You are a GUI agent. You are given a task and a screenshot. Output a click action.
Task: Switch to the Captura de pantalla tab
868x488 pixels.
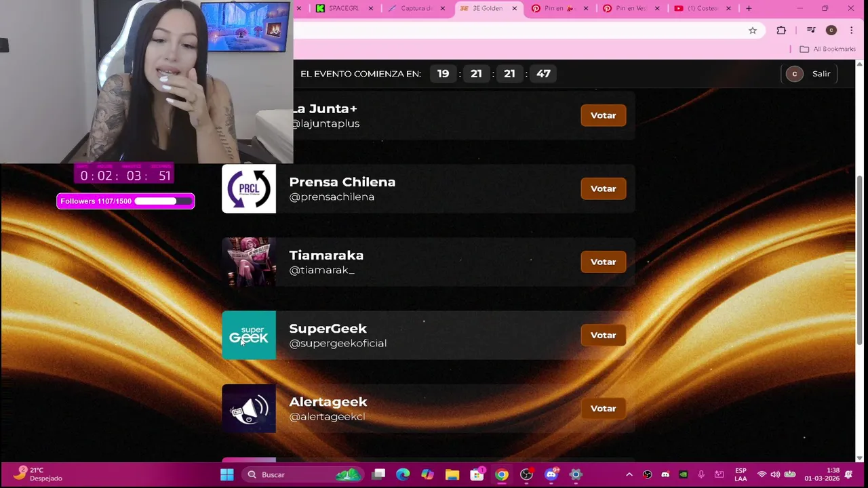[x=416, y=8]
